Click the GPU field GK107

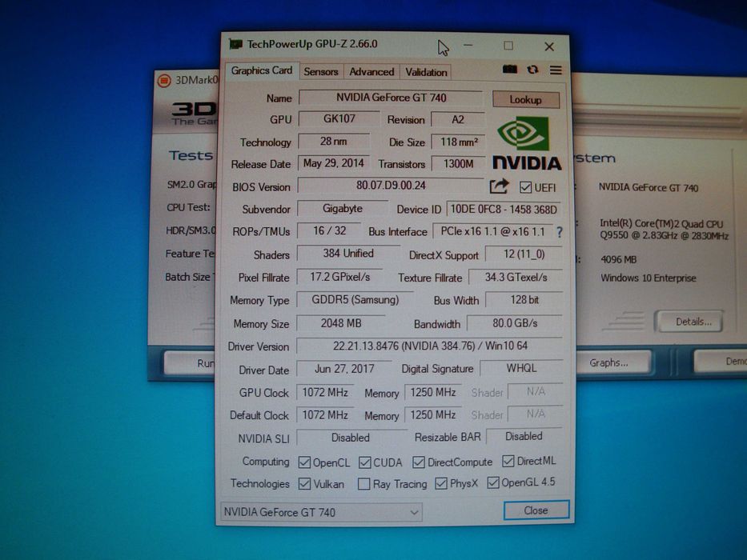339,118
